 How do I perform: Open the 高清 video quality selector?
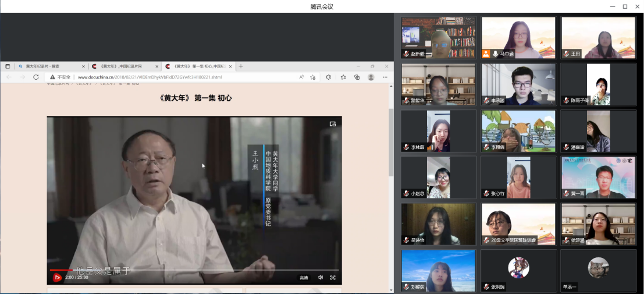[x=304, y=278]
